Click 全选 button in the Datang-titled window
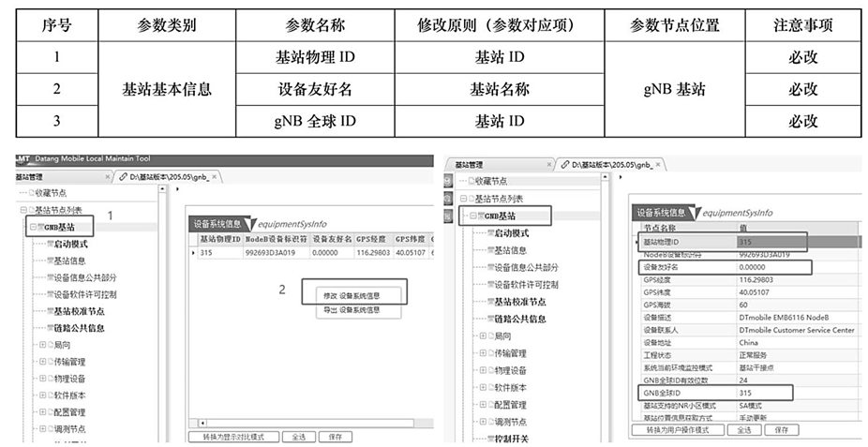Image resolution: width=868 pixels, height=447 pixels. click(299, 437)
